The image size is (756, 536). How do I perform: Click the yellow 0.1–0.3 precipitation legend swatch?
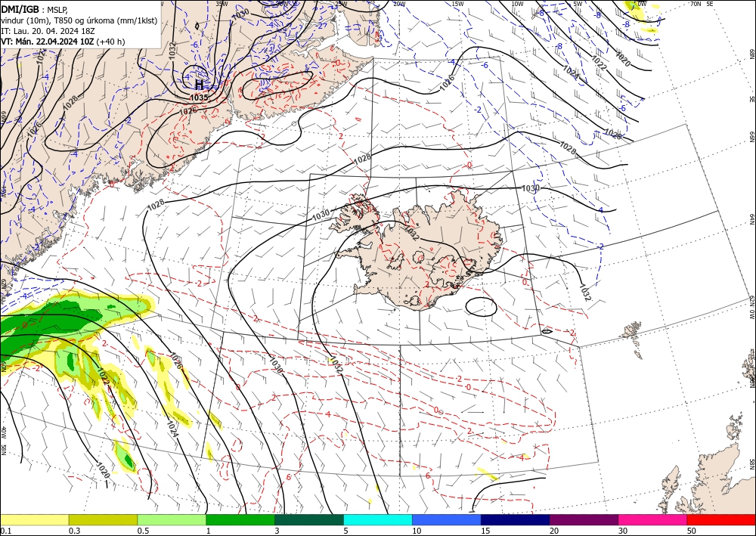34,519
